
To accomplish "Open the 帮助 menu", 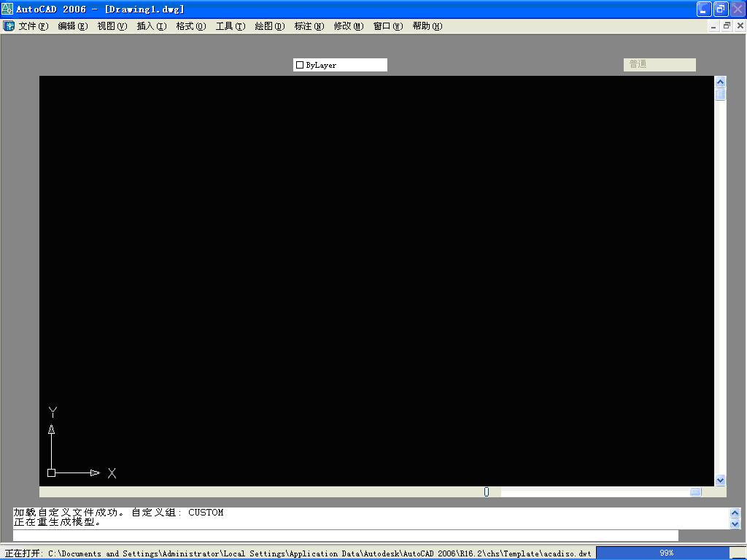I will (426, 25).
